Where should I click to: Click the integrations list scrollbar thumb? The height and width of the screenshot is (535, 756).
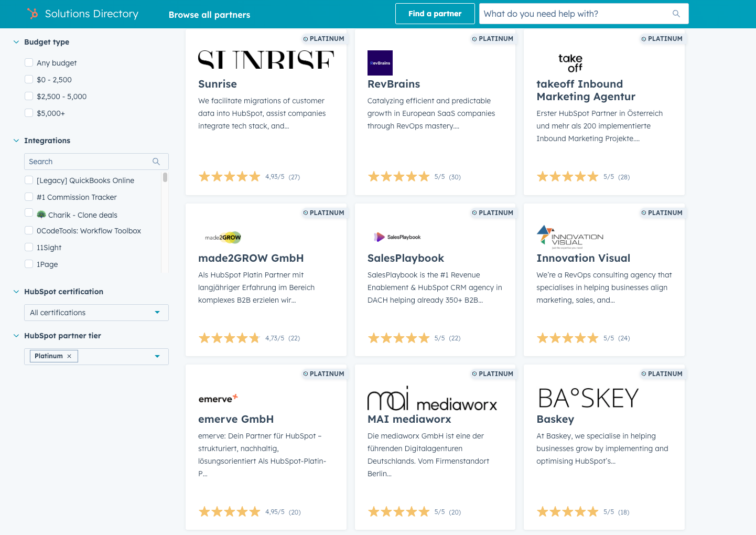click(165, 177)
